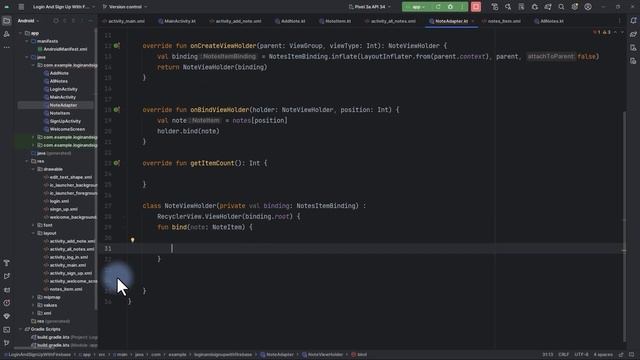Screen dimensions: 640x360
Task: Select WelcomeScreen in project tree
Action: [x=67, y=129]
